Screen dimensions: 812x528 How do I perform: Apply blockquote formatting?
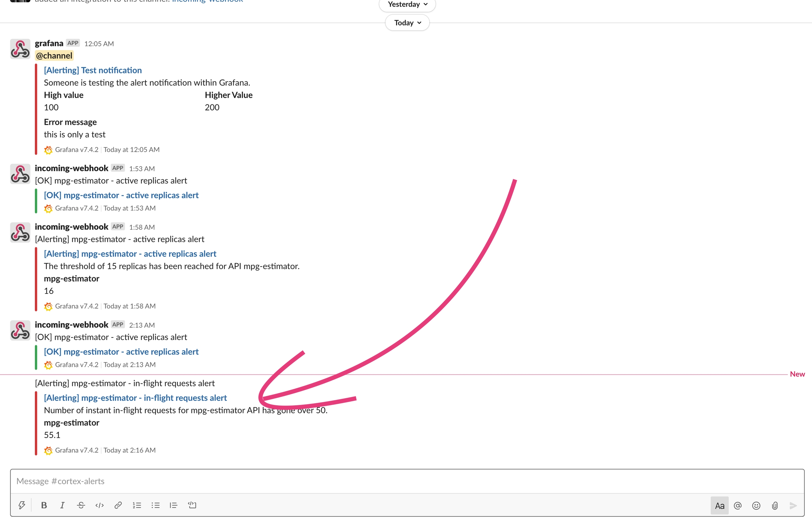[x=173, y=505]
